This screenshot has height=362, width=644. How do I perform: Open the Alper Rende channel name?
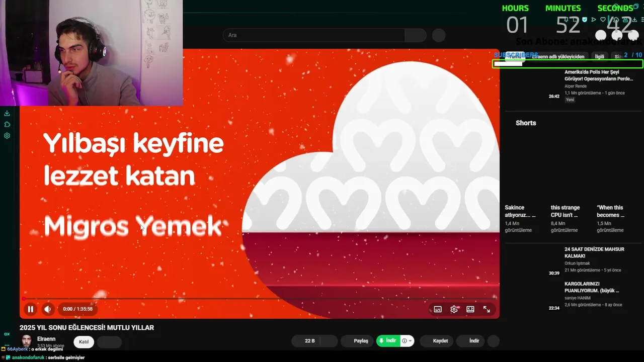click(x=576, y=86)
